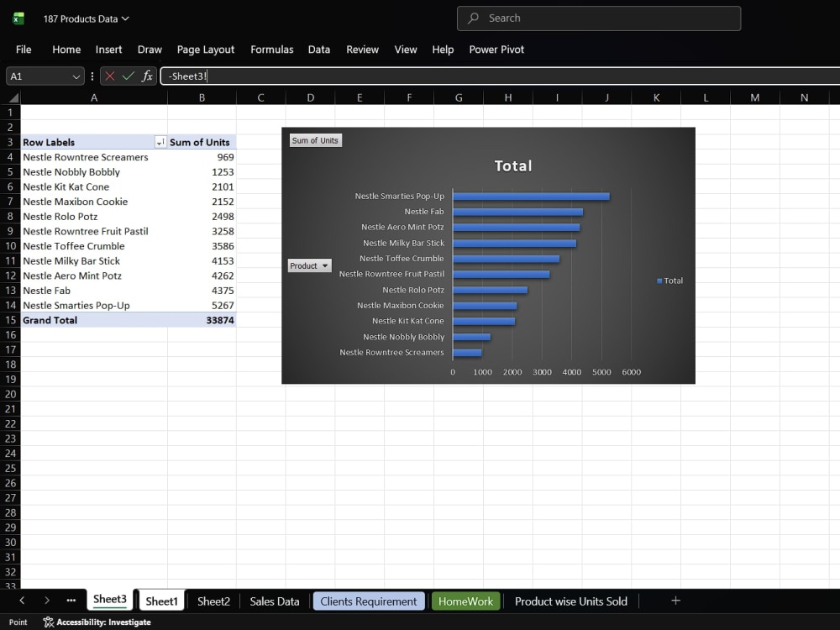Click the chart axis label 6000
This screenshot has height=630, width=840.
point(631,372)
